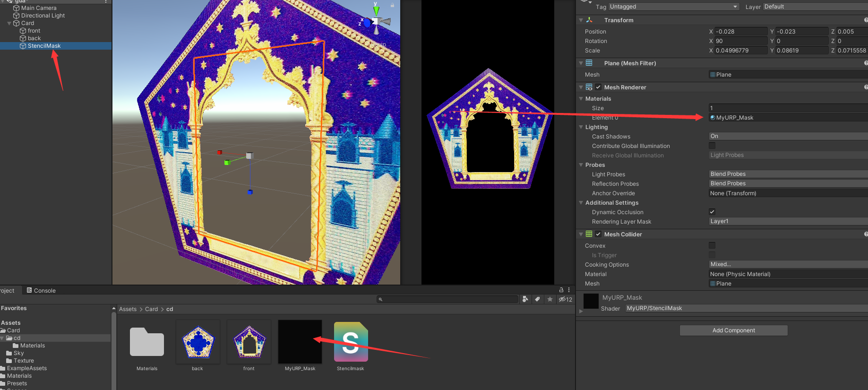
Task: Collapse the Lighting foldout
Action: click(581, 127)
